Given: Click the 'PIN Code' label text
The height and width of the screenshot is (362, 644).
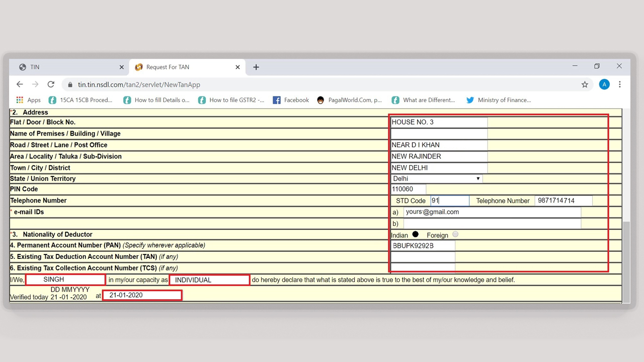Looking at the screenshot, I should coord(24,189).
